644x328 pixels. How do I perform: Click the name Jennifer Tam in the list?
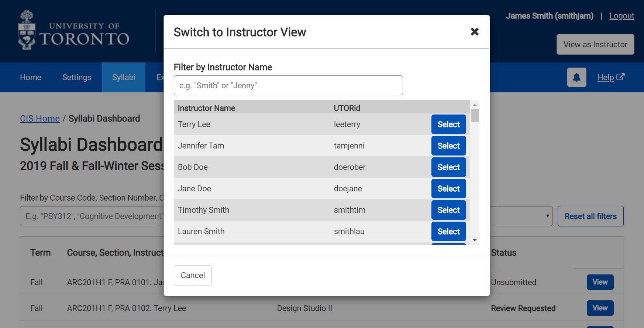[201, 146]
